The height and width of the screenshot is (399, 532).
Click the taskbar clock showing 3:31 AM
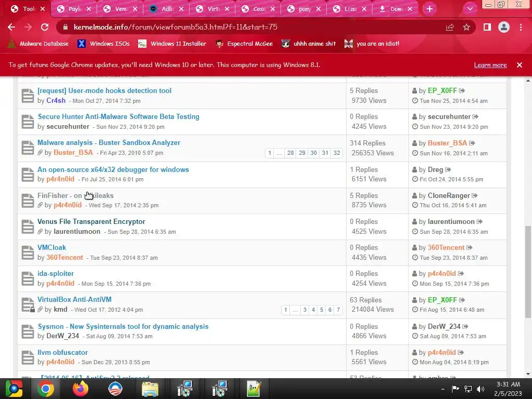coord(508,389)
